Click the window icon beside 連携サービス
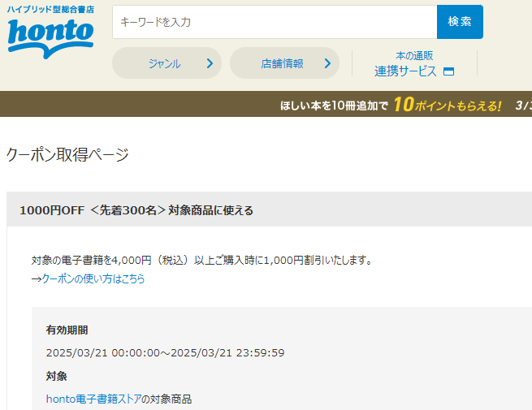 click(x=448, y=71)
